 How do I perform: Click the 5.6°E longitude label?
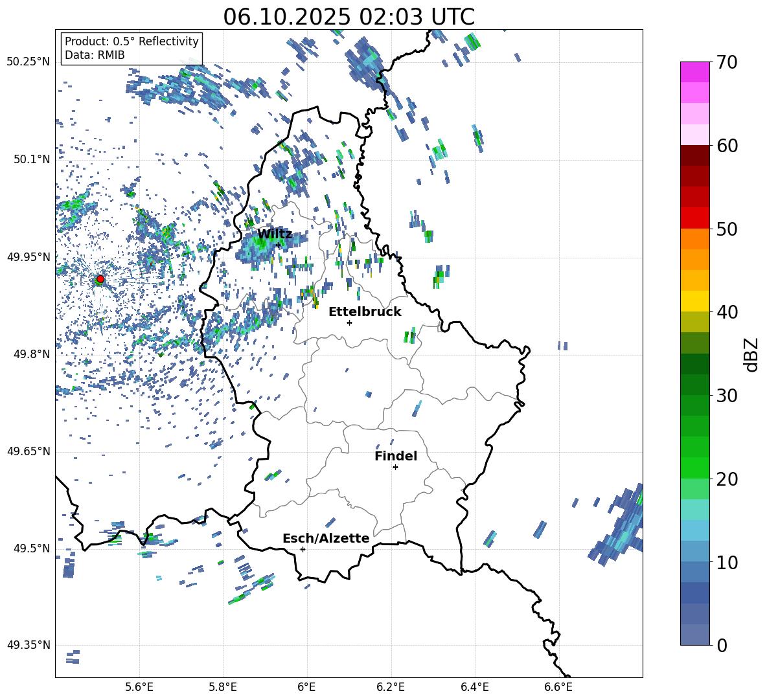(139, 688)
